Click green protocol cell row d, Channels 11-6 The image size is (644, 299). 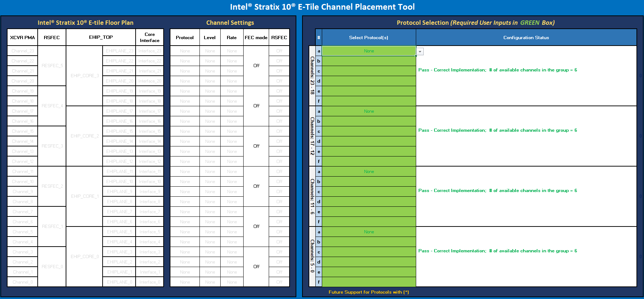pos(369,202)
